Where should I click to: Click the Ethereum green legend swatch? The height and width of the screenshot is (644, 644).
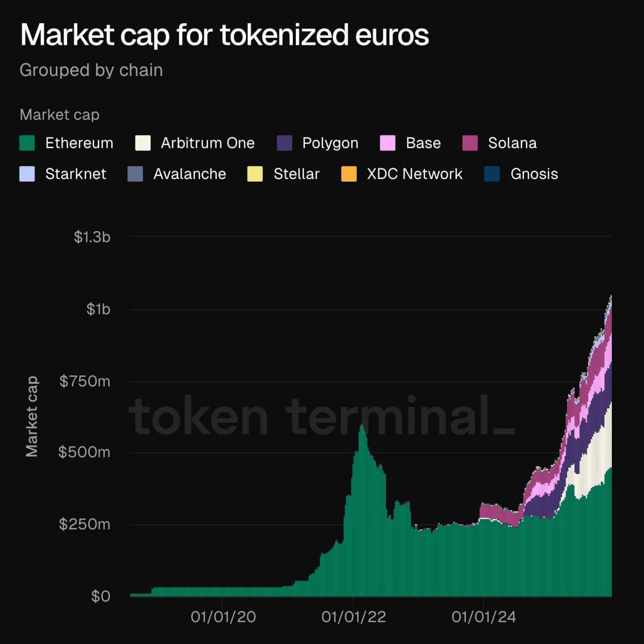point(27,143)
